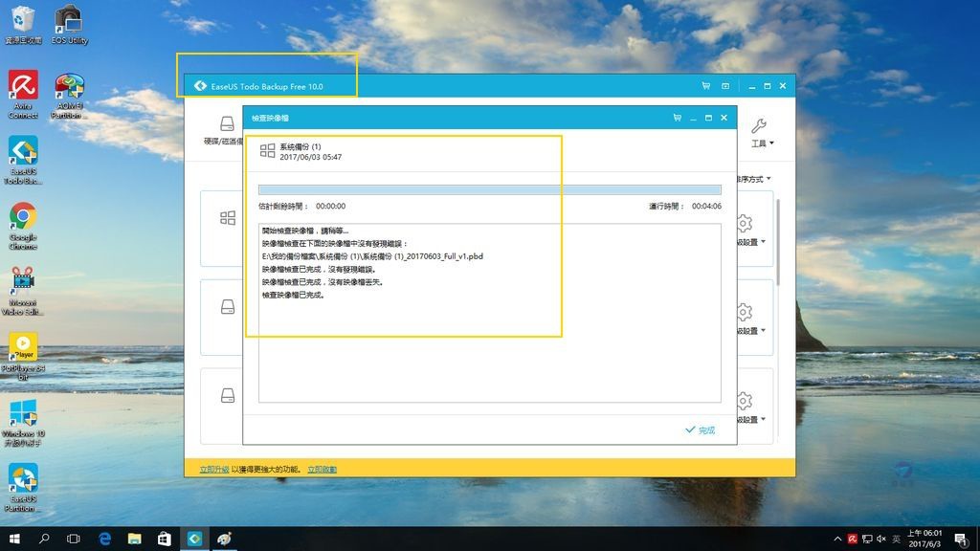Screen dimensions: 980x551
Task: Open EOS Utility desktop icon
Action: 69,25
